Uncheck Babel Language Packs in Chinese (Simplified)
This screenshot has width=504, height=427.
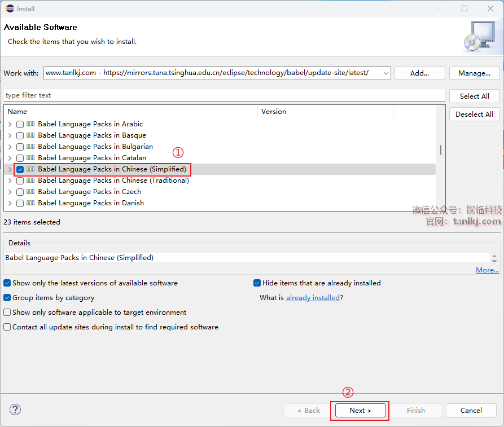click(20, 169)
